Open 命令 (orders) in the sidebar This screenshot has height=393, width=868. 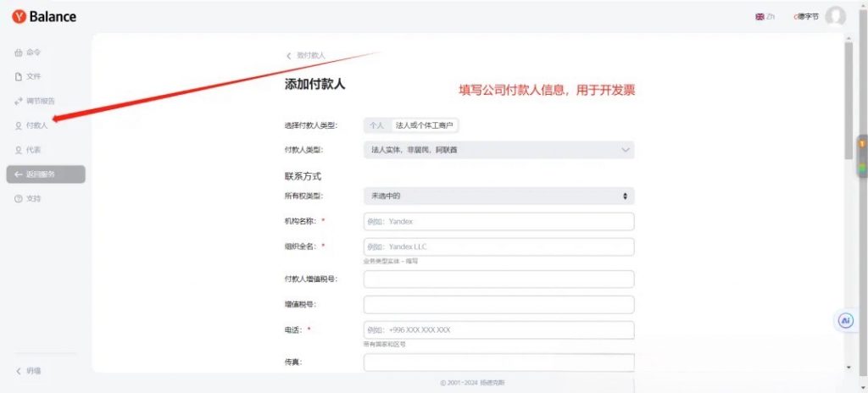tap(33, 53)
